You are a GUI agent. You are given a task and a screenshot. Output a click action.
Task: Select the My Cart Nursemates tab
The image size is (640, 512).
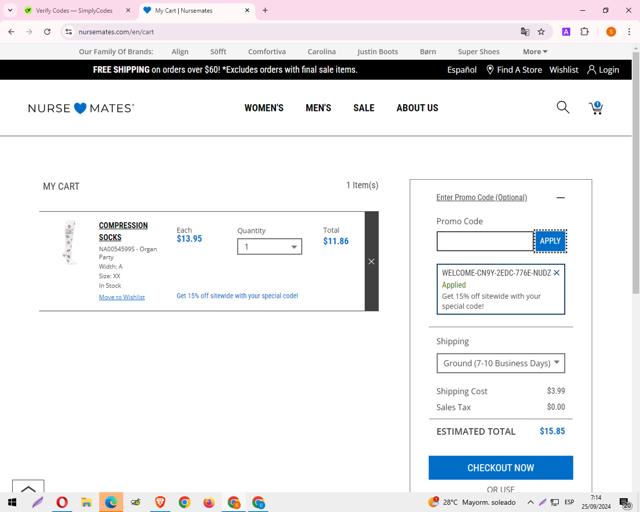coord(184,11)
